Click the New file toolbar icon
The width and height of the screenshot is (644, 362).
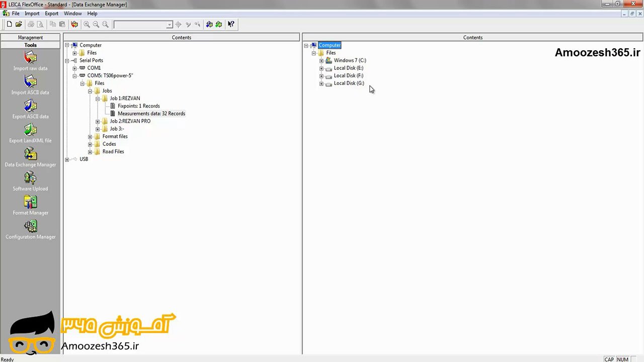(x=9, y=24)
